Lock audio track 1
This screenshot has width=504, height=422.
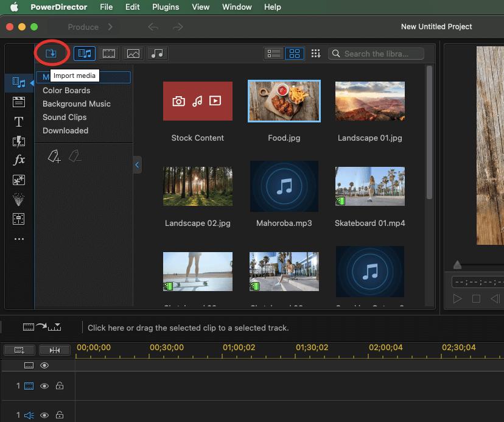point(60,415)
